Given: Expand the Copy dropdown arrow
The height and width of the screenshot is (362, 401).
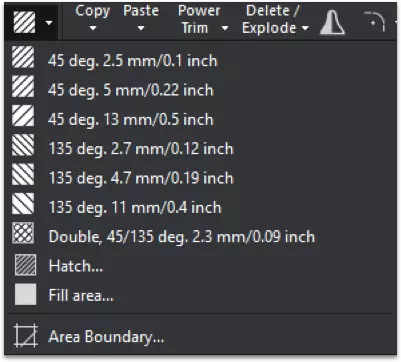Looking at the screenshot, I should tap(93, 29).
